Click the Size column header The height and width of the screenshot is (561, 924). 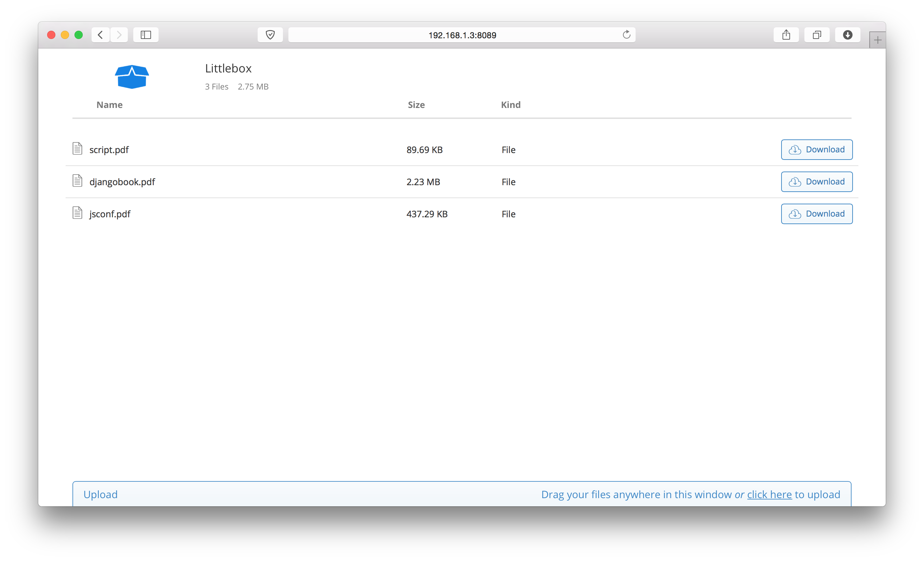pyautogui.click(x=416, y=105)
